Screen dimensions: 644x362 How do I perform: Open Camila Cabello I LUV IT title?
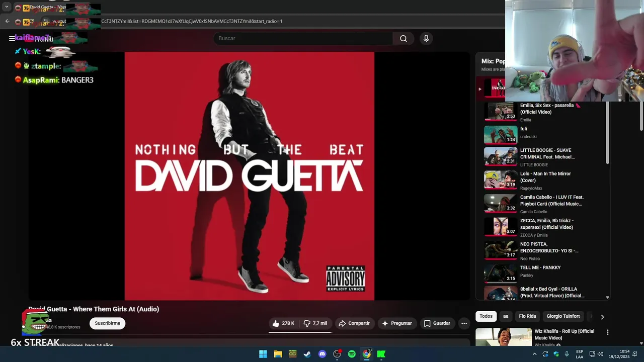click(551, 201)
